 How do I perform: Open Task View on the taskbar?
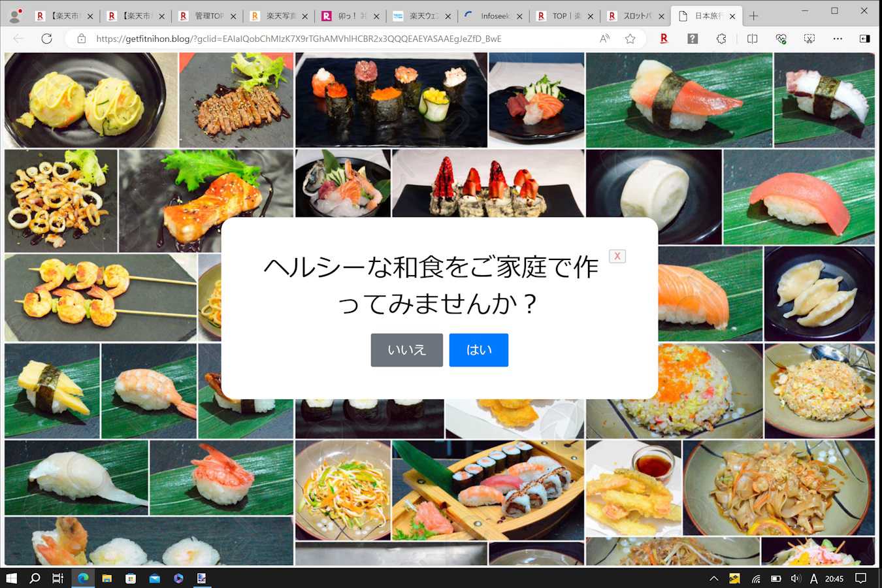click(x=58, y=578)
